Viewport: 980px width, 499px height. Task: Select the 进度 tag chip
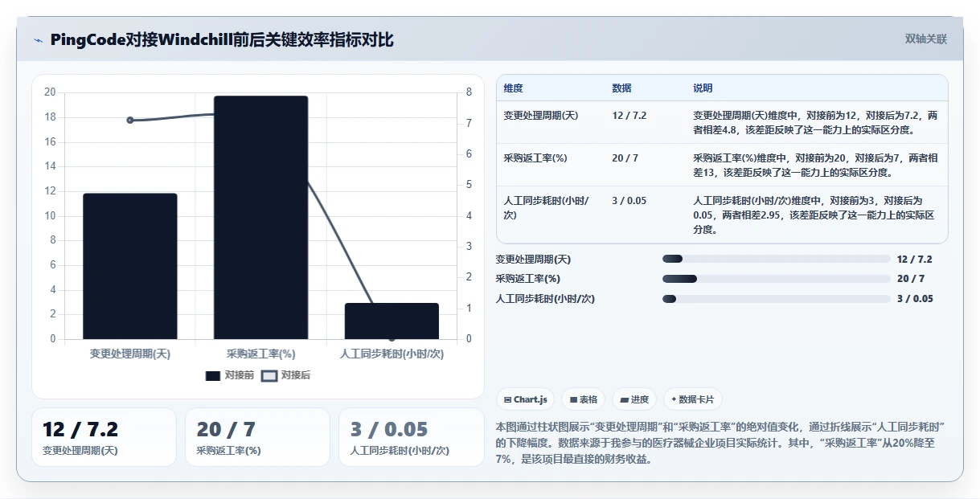[634, 399]
